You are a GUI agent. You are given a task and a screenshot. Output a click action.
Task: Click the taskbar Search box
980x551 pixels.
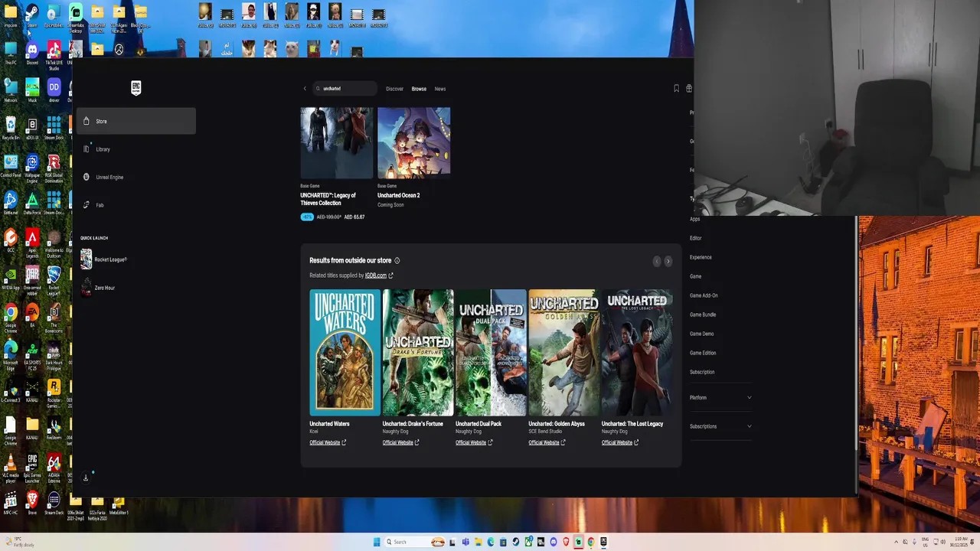coord(414,542)
